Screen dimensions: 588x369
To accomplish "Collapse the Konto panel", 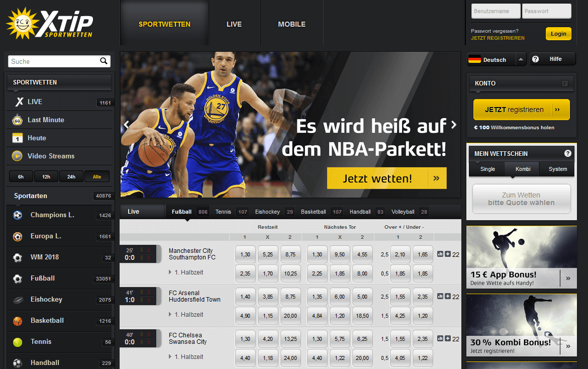I will 565,83.
